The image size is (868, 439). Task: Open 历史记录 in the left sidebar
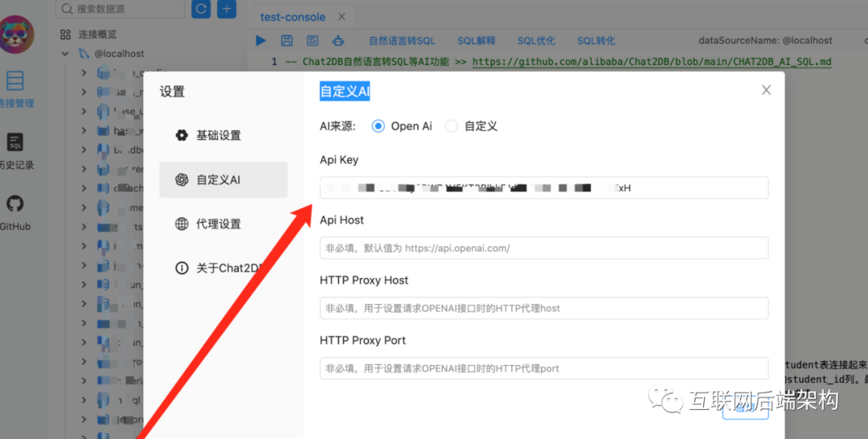pos(15,150)
